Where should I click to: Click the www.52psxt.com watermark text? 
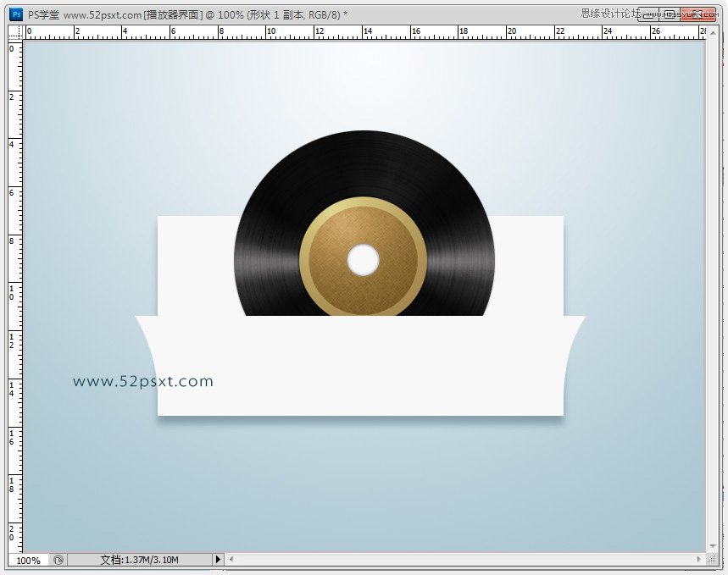point(143,381)
